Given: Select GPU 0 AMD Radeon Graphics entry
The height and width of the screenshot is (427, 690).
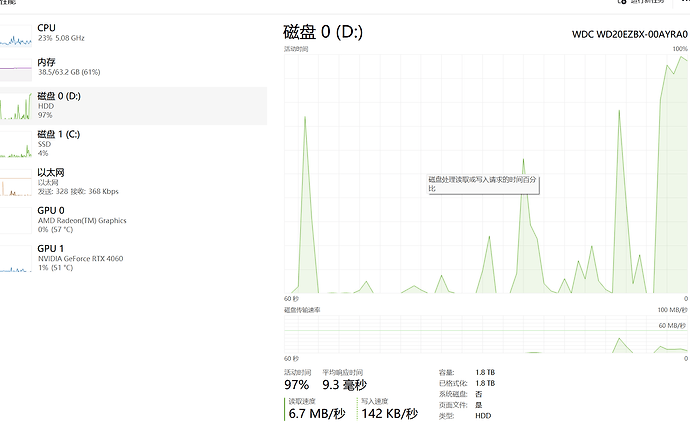Looking at the screenshot, I should click(x=133, y=219).
